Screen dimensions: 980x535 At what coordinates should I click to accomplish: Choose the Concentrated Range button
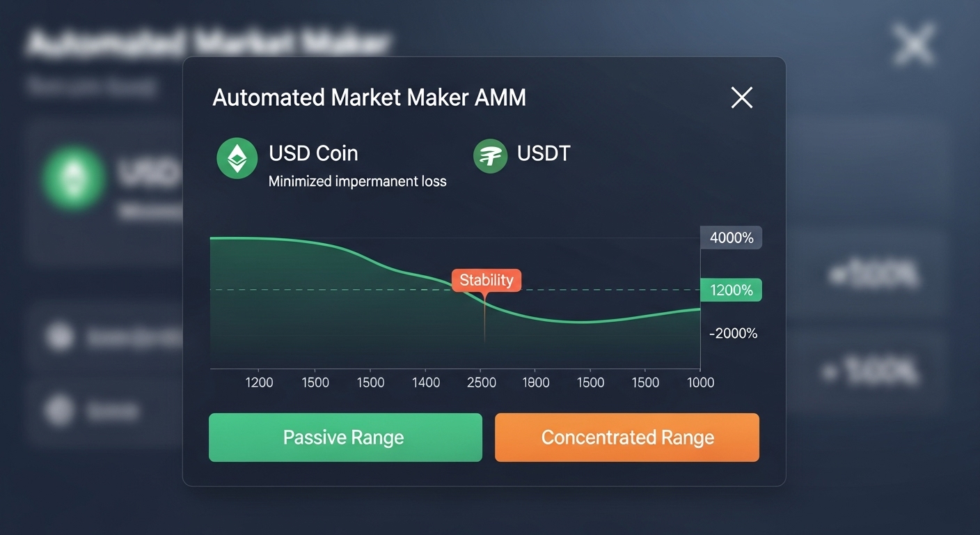[627, 437]
